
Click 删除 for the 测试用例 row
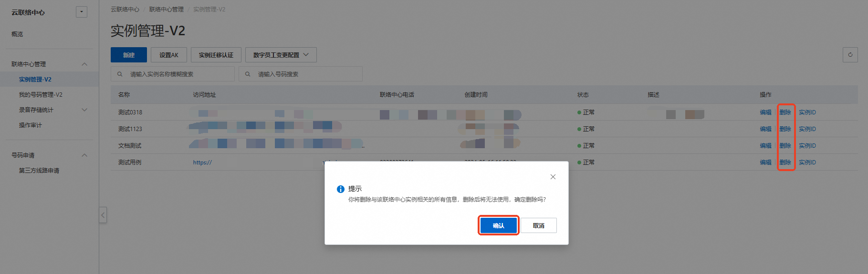click(x=785, y=162)
